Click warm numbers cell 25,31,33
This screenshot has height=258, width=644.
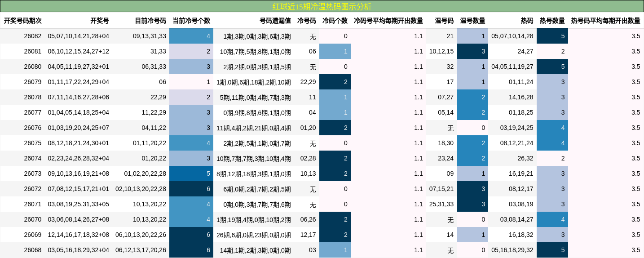[441, 204]
